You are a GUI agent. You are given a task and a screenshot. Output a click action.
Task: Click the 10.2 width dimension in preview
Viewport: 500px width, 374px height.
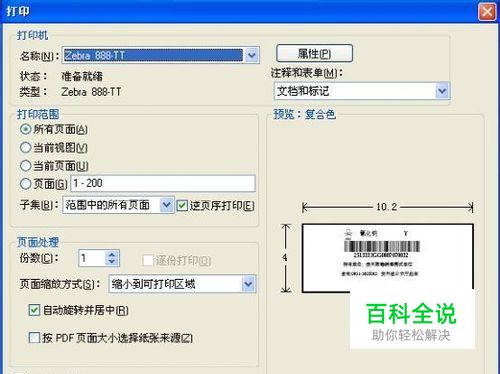387,207
